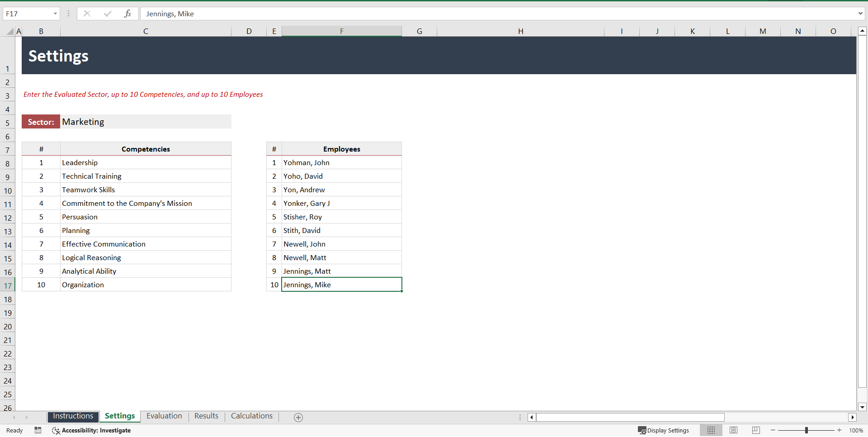Select the Leadership competency cell
The width and height of the screenshot is (868, 437).
(x=146, y=162)
